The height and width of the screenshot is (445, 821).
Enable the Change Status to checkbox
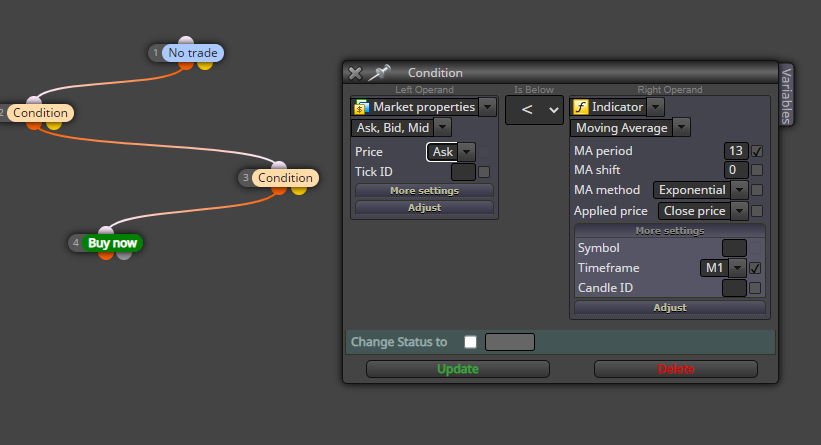coord(471,342)
